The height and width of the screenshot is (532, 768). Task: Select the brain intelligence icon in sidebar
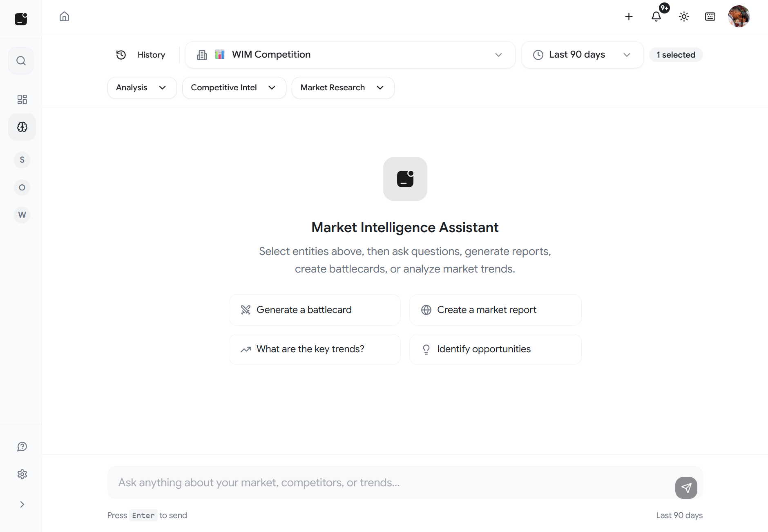tap(22, 127)
